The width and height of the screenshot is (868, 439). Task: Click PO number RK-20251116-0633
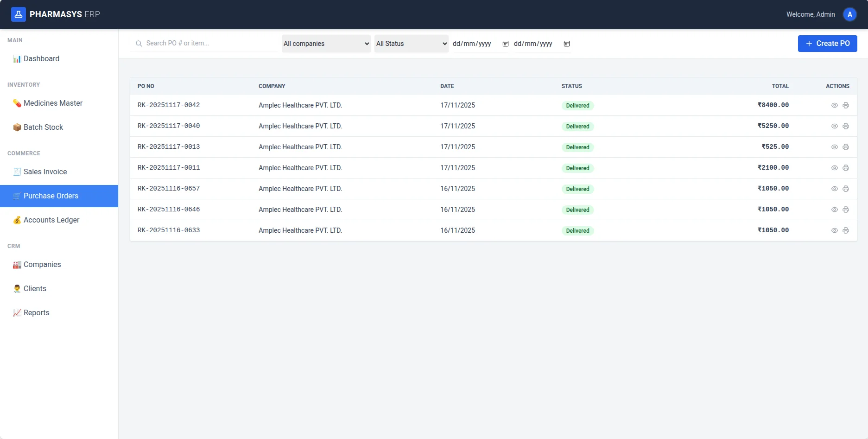pos(169,230)
